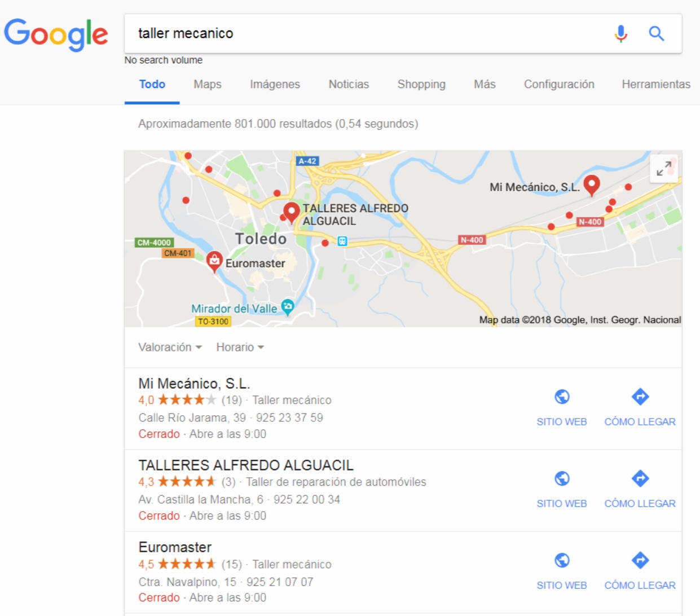The width and height of the screenshot is (700, 616).
Task: Click the Mirador del Valle camera marker
Action: (288, 307)
